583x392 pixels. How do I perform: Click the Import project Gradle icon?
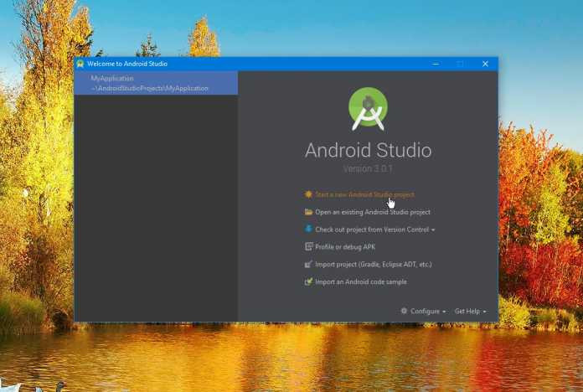pyautogui.click(x=308, y=264)
